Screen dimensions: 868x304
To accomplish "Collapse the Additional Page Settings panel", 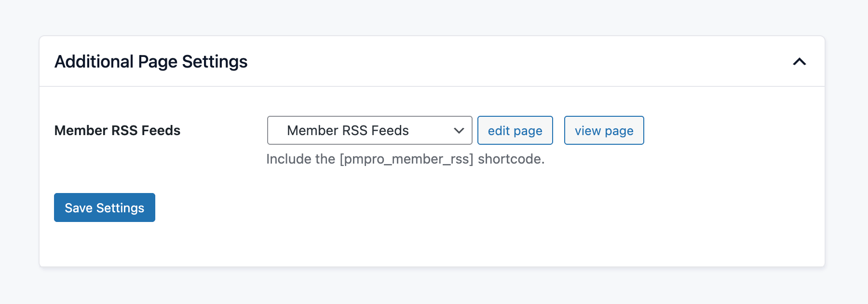I will (x=800, y=62).
